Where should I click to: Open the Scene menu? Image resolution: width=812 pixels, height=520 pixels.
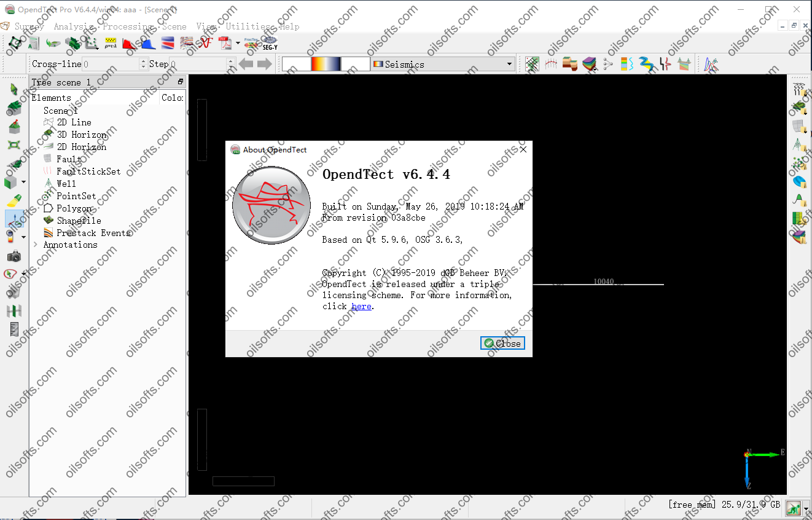[x=174, y=26]
